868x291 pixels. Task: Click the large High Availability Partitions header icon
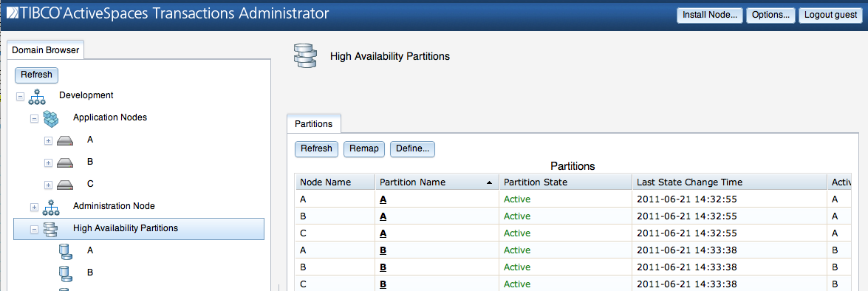pos(305,56)
